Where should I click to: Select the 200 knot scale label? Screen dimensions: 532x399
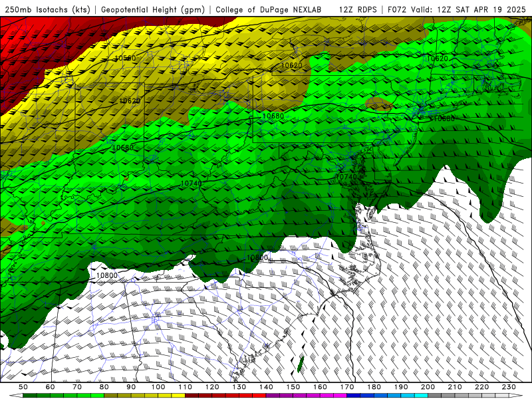tap(428, 387)
